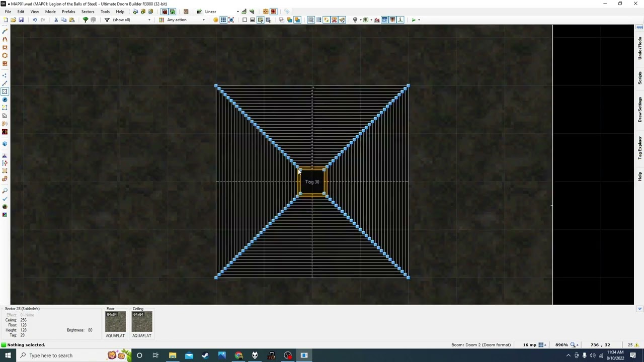644x362 pixels.
Task: Open Google Chrome from the taskbar
Action: coord(238,355)
